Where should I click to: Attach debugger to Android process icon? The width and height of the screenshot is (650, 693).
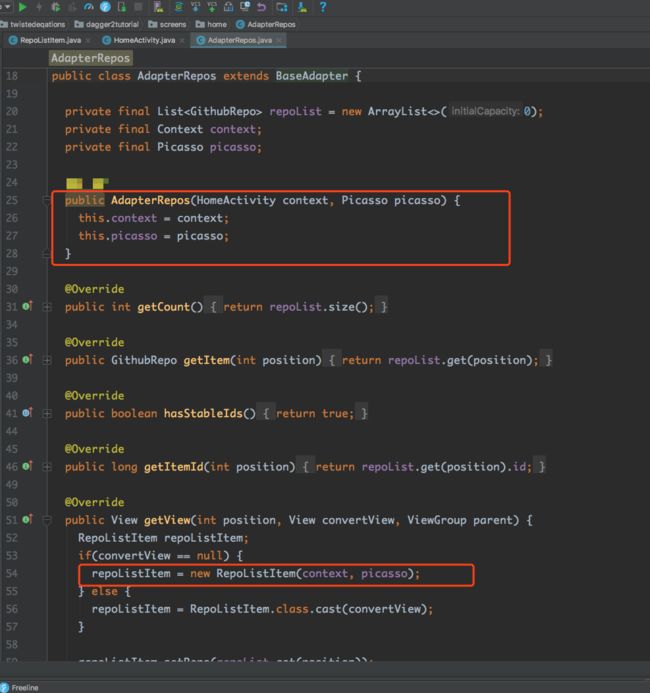tap(122, 7)
